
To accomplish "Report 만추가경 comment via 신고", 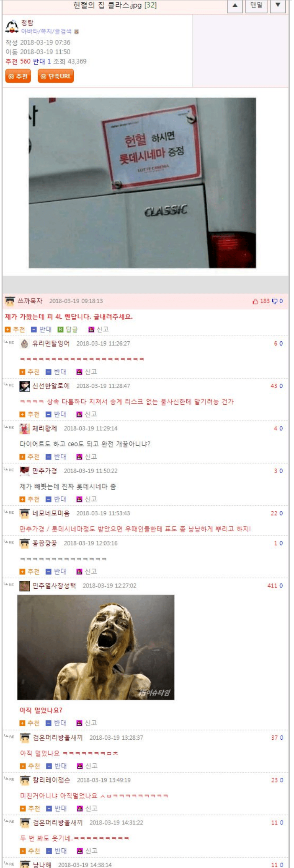I will click(87, 499).
